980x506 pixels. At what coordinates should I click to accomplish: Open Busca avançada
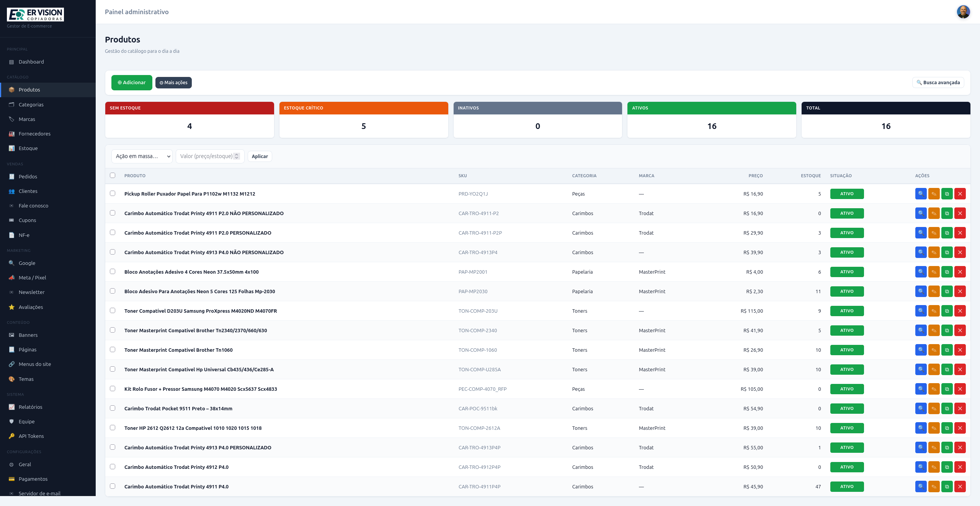[938, 83]
